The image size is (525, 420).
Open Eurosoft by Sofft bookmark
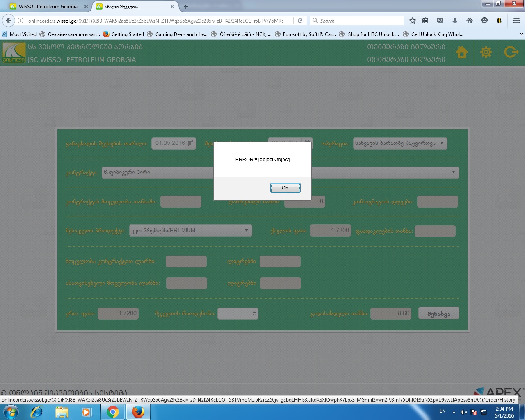point(305,34)
